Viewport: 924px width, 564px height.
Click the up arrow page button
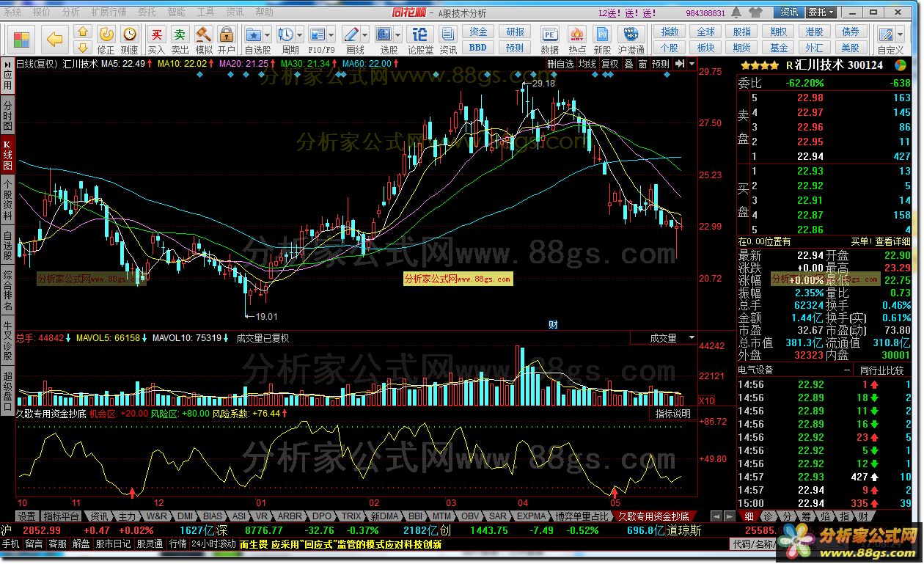tap(82, 32)
